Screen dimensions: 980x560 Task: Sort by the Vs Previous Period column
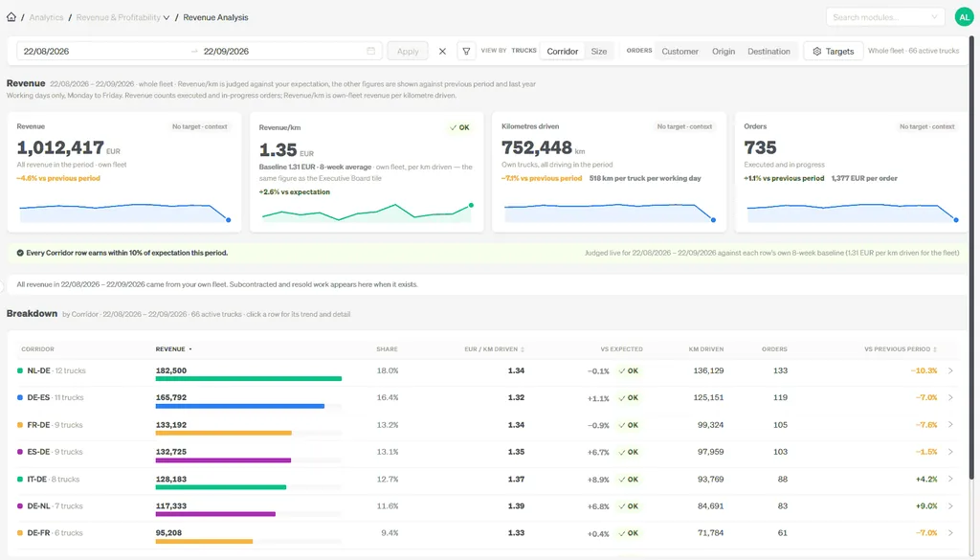pos(900,349)
